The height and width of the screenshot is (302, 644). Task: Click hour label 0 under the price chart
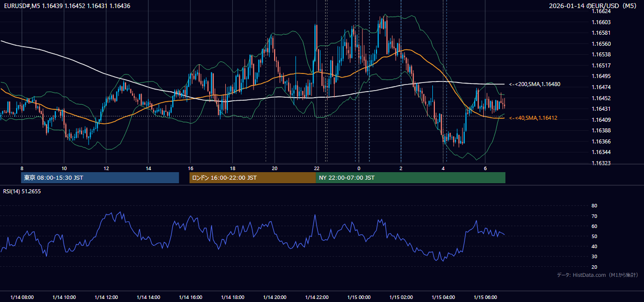pos(359,168)
